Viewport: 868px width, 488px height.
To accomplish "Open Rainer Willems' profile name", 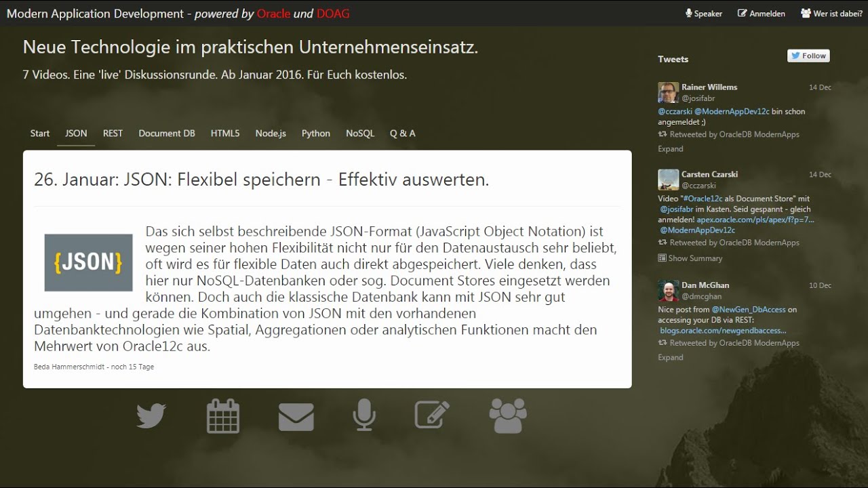I will pos(709,87).
